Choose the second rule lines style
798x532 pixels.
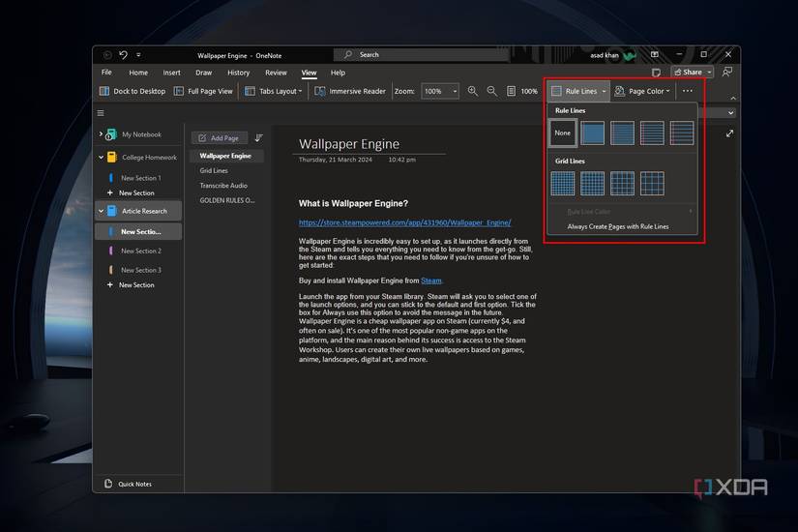(622, 133)
